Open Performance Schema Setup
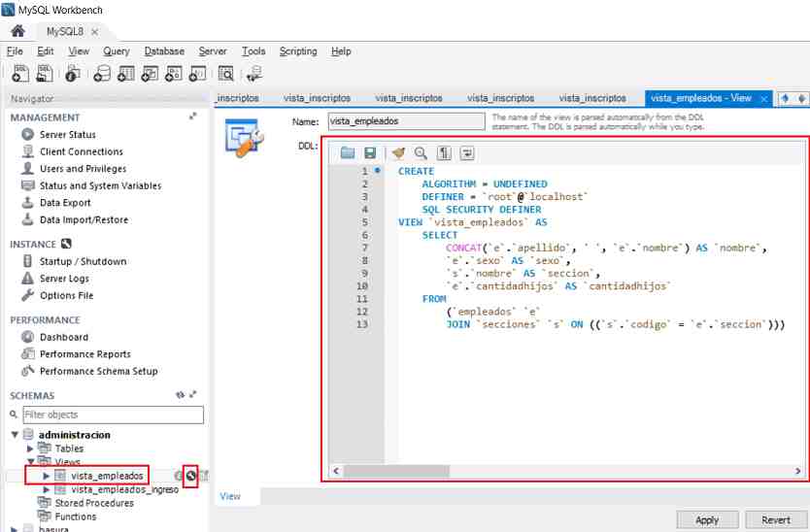Image resolution: width=810 pixels, height=532 pixels. pyautogui.click(x=98, y=371)
